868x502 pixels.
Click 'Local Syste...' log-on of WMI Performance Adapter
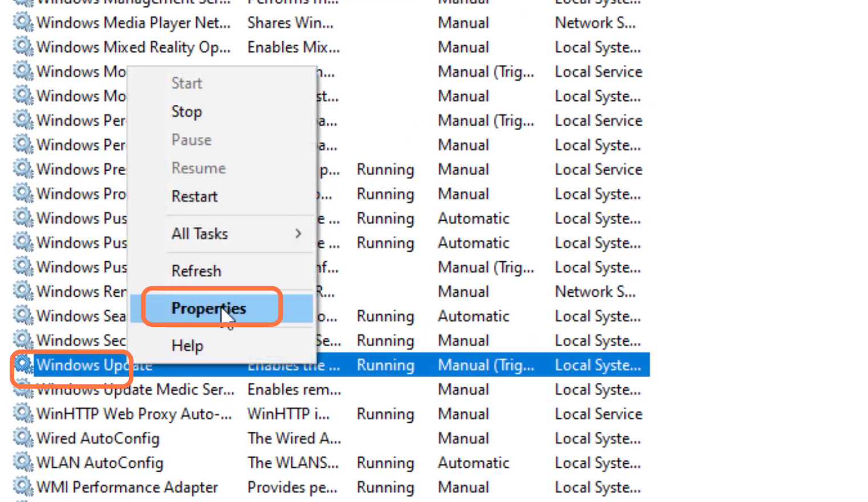[598, 488]
